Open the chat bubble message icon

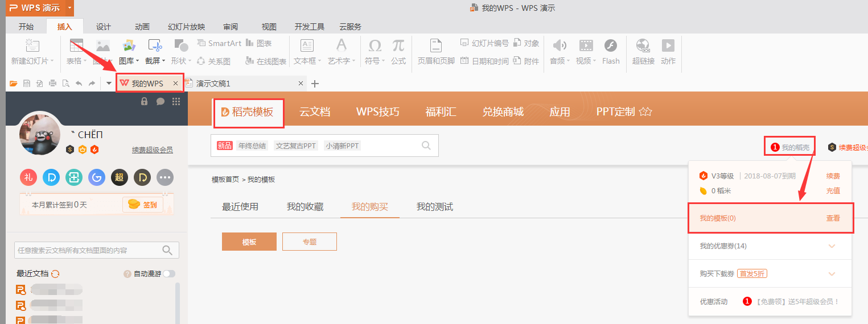click(161, 101)
